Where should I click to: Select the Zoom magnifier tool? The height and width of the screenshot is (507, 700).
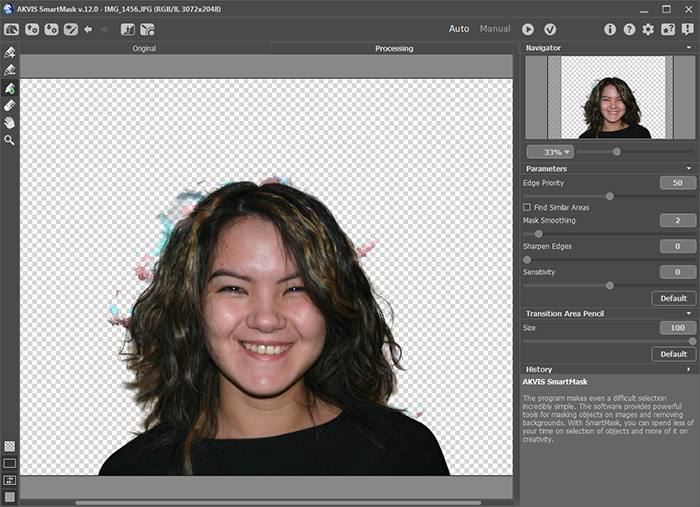pyautogui.click(x=10, y=140)
